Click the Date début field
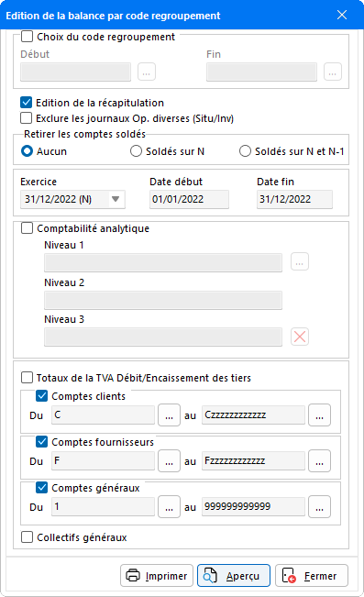This screenshot has width=364, height=597. 189,199
